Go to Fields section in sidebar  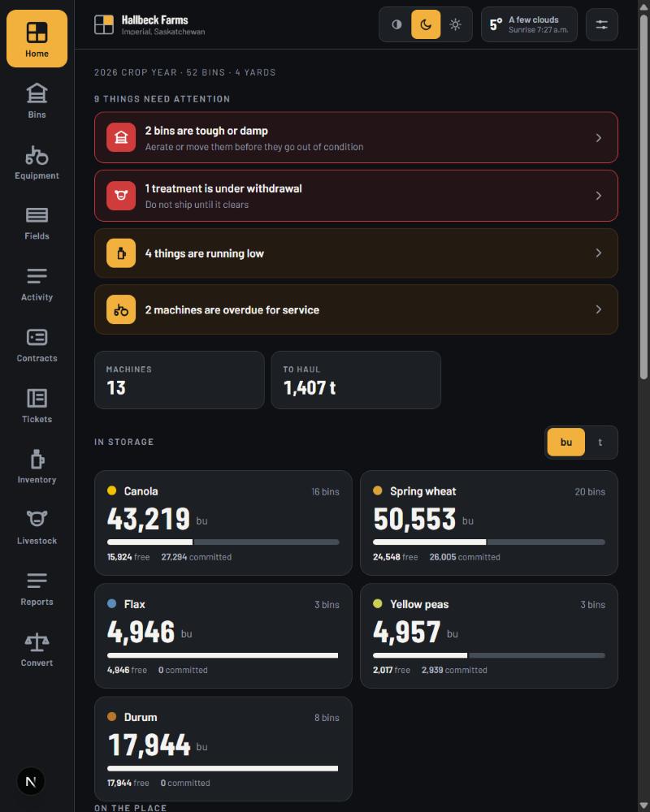pyautogui.click(x=37, y=222)
